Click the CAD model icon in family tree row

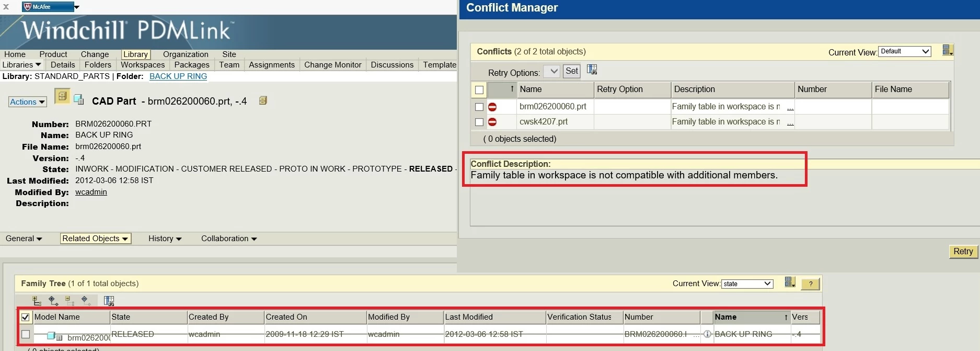click(x=51, y=335)
